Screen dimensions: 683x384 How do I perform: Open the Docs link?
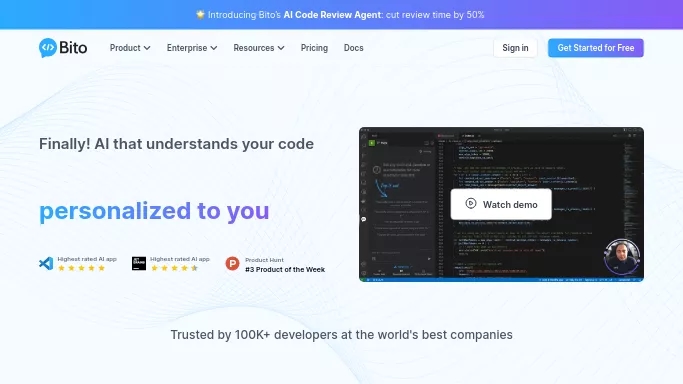[x=353, y=48]
